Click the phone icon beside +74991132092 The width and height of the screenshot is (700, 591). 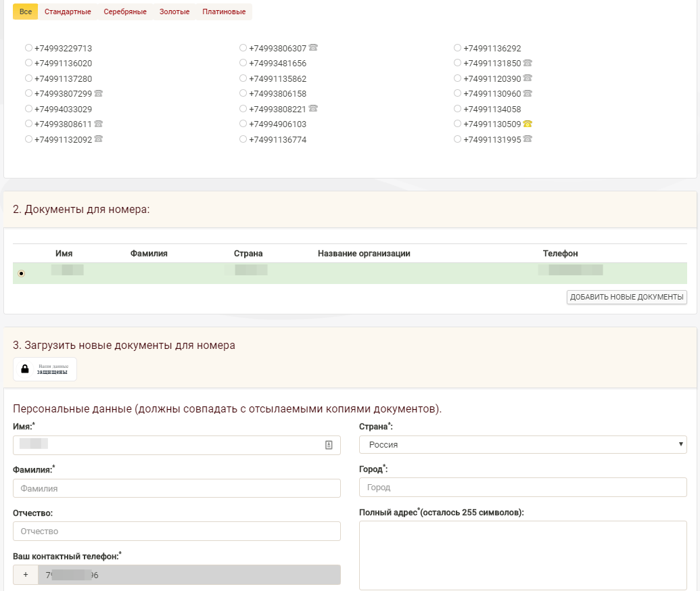click(x=98, y=139)
